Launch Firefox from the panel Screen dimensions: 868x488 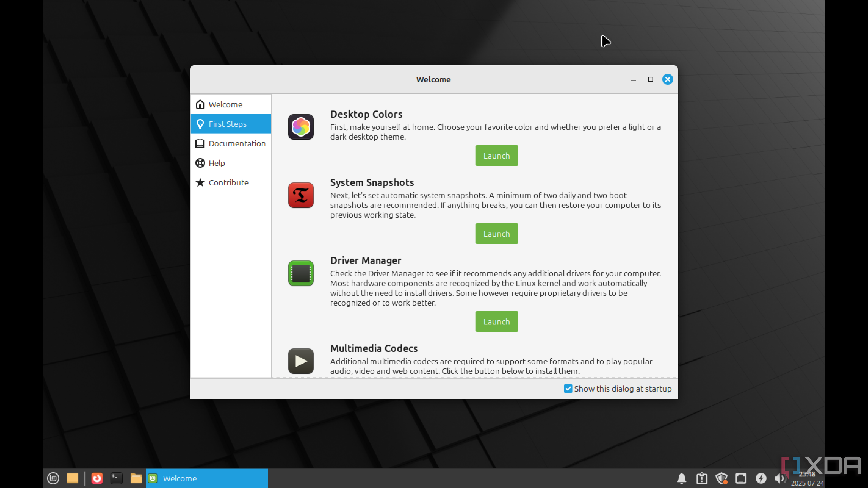(97, 478)
